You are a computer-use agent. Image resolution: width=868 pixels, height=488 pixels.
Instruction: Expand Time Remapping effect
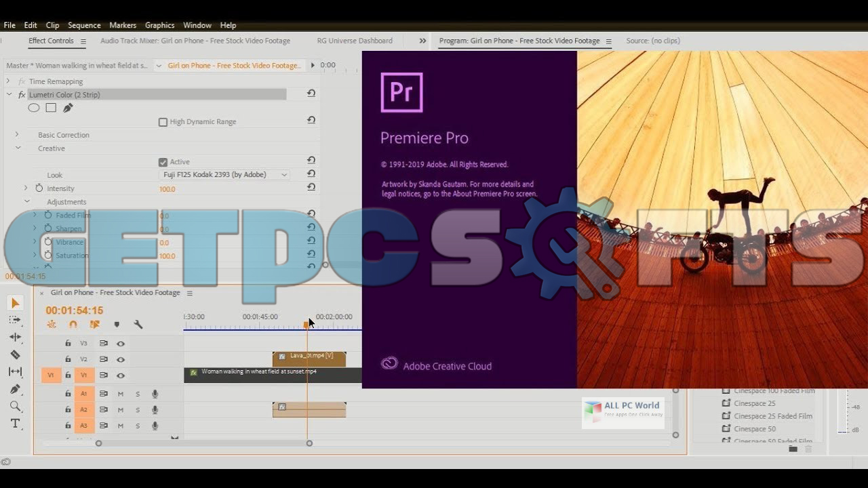[x=8, y=81]
